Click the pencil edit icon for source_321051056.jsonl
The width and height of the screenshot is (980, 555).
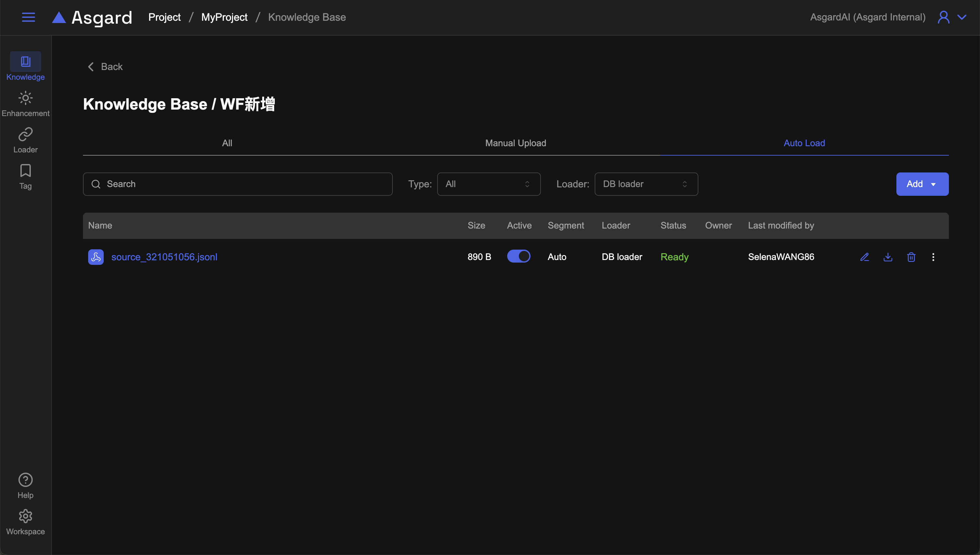tap(864, 257)
